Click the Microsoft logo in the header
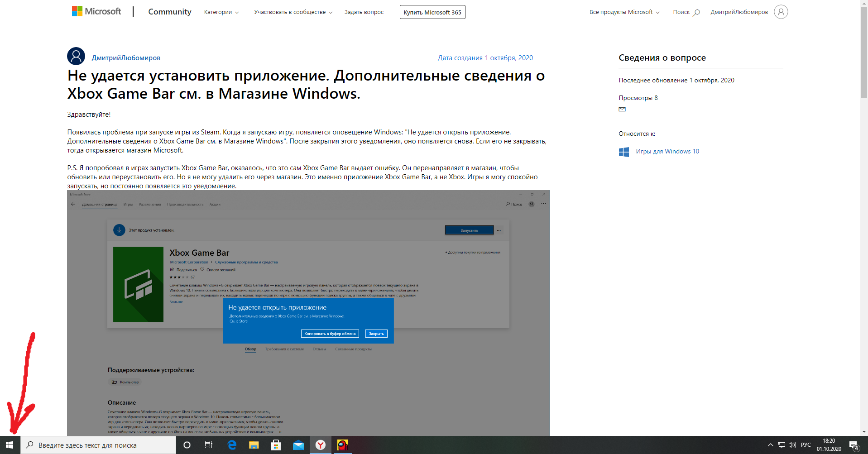 coord(96,11)
